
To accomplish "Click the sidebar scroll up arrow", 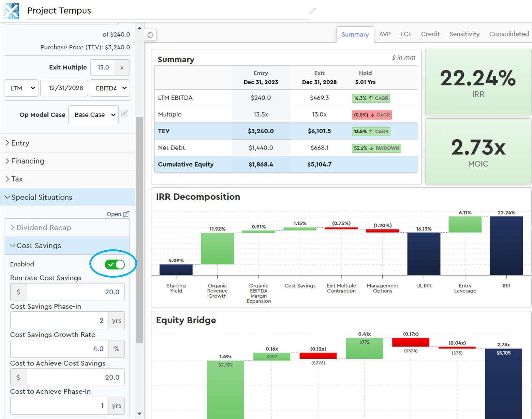I will pos(139,28).
